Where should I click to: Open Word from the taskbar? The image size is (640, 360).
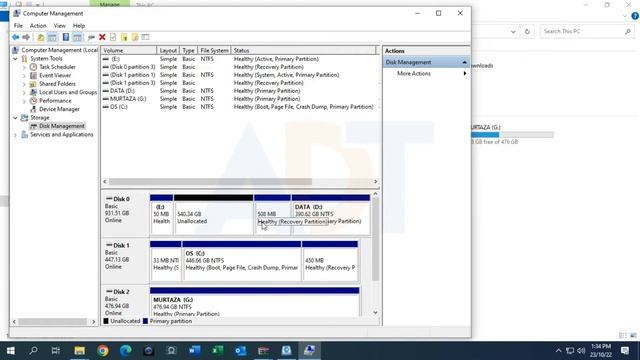[194, 351]
